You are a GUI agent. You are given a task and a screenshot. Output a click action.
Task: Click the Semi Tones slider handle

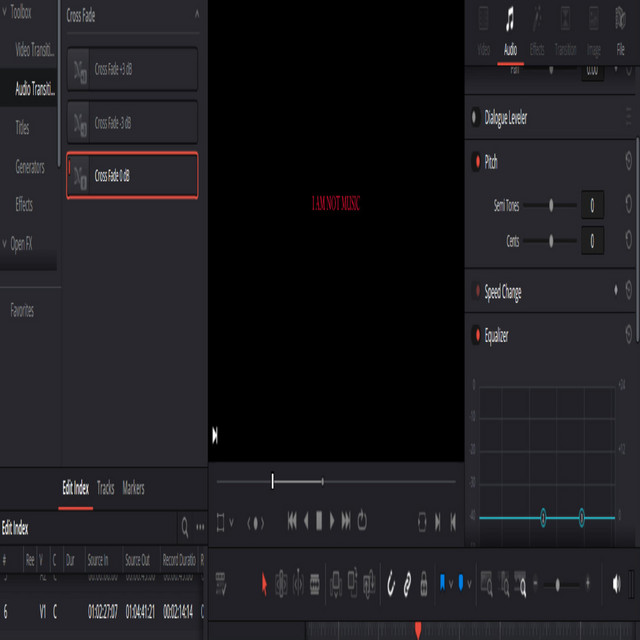(x=552, y=205)
